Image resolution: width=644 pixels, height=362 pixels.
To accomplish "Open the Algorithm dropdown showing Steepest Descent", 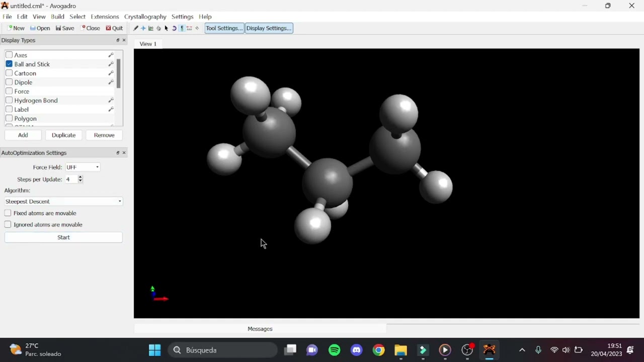I will [x=63, y=202].
